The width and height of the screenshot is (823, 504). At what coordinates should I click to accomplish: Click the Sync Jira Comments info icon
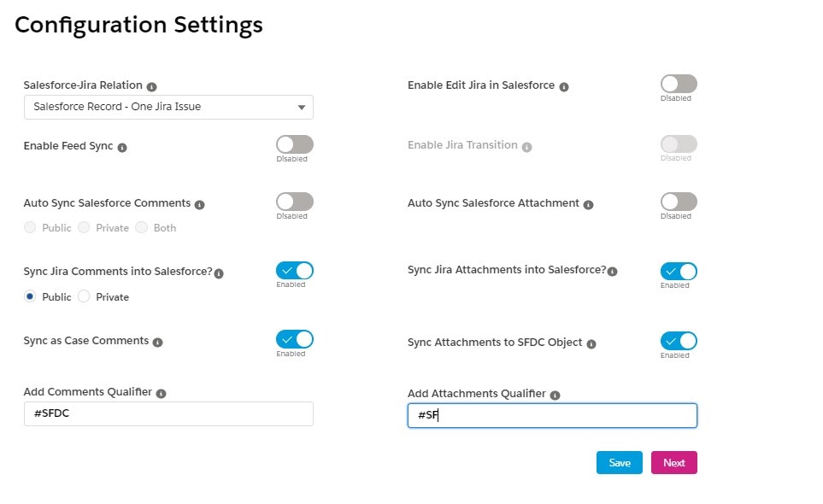click(x=220, y=271)
